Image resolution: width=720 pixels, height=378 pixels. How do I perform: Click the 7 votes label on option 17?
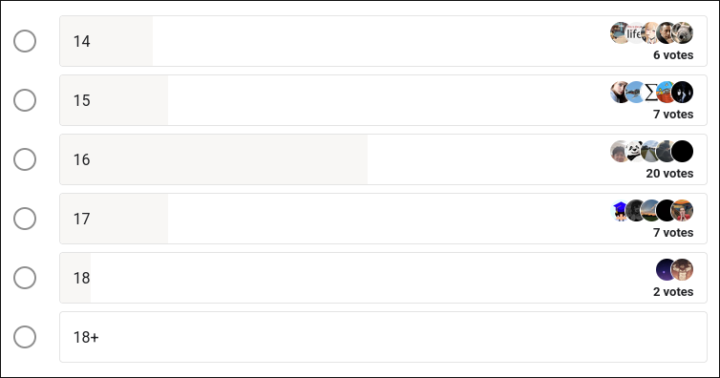coord(673,233)
